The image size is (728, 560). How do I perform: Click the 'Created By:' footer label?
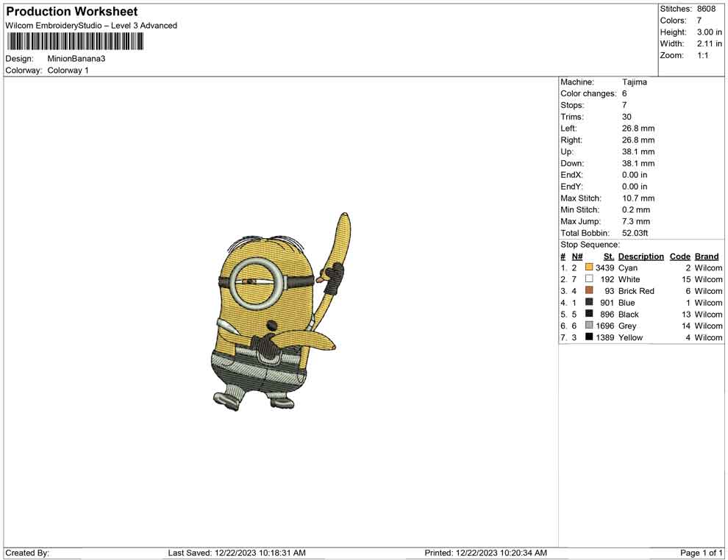[x=27, y=553]
